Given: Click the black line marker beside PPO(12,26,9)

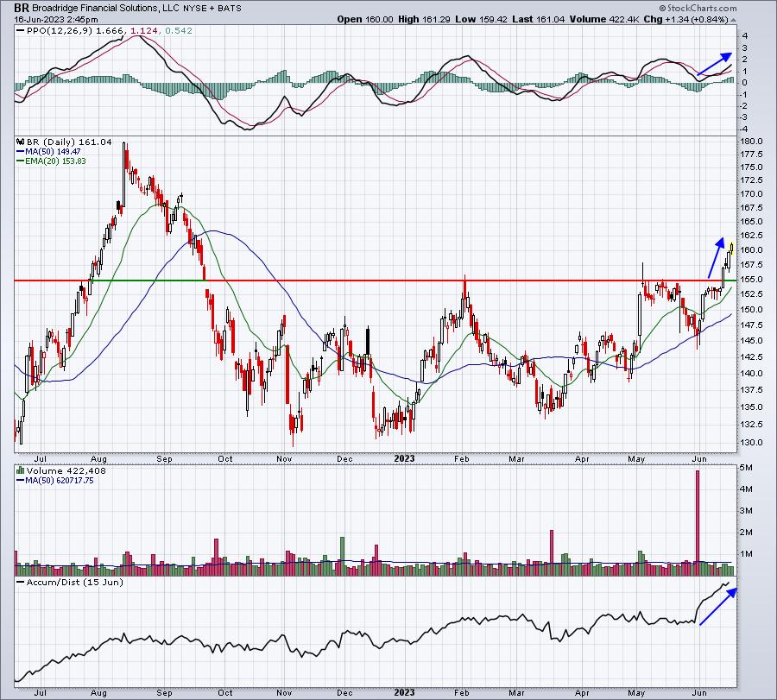Looking at the screenshot, I should click(x=21, y=31).
